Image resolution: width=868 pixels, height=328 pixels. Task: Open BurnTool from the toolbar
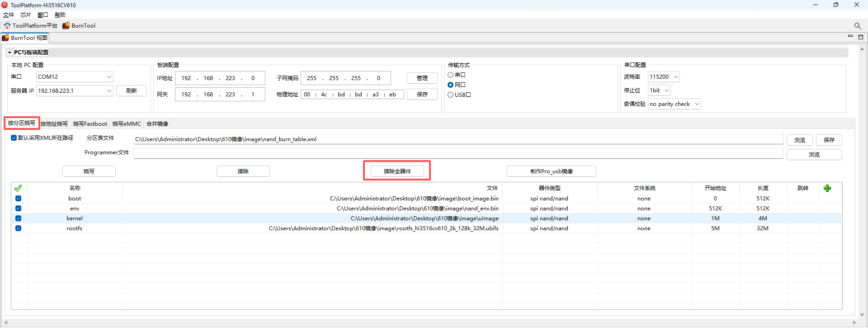click(x=79, y=25)
